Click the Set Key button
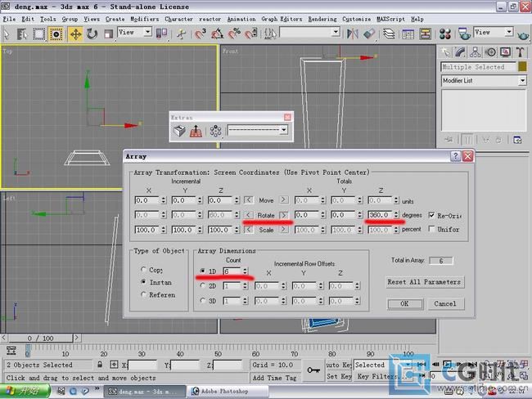This screenshot has height=399, width=532. pos(339,376)
